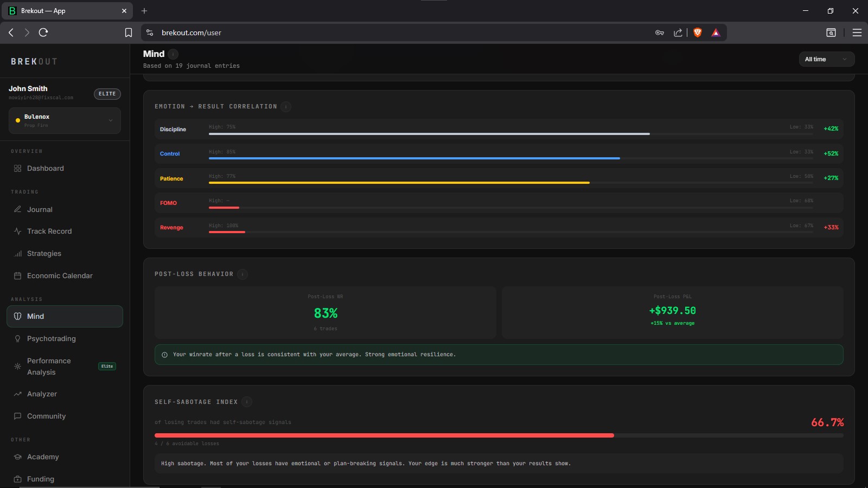
Task: Click the Mind shield icon
Action: click(17, 317)
